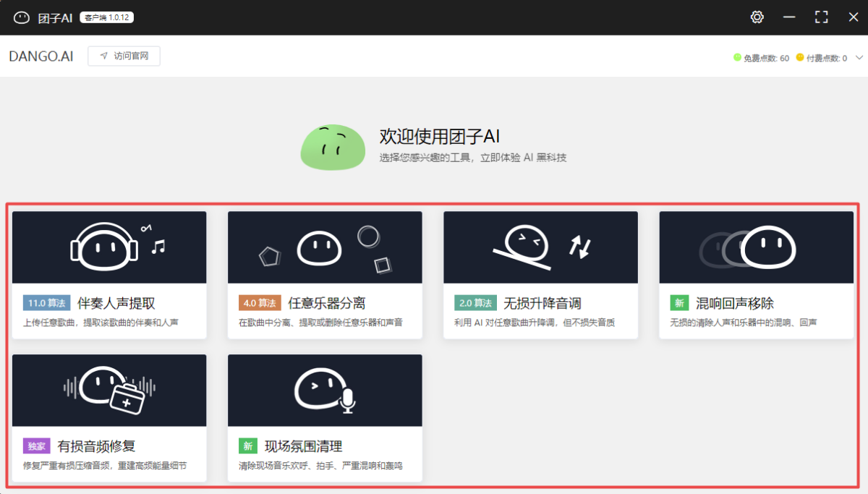
Task: Click the description 上传任意歌曲，提取该歌曲的伴奏和人声
Action: click(x=101, y=323)
